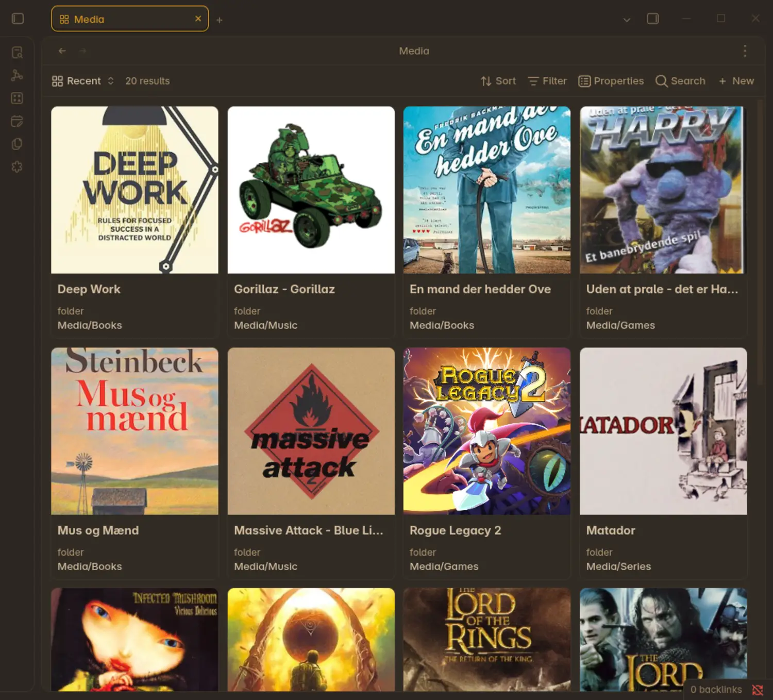Click the 'Massive Attack - Blue Li...' title
This screenshot has height=700, width=773.
(309, 530)
